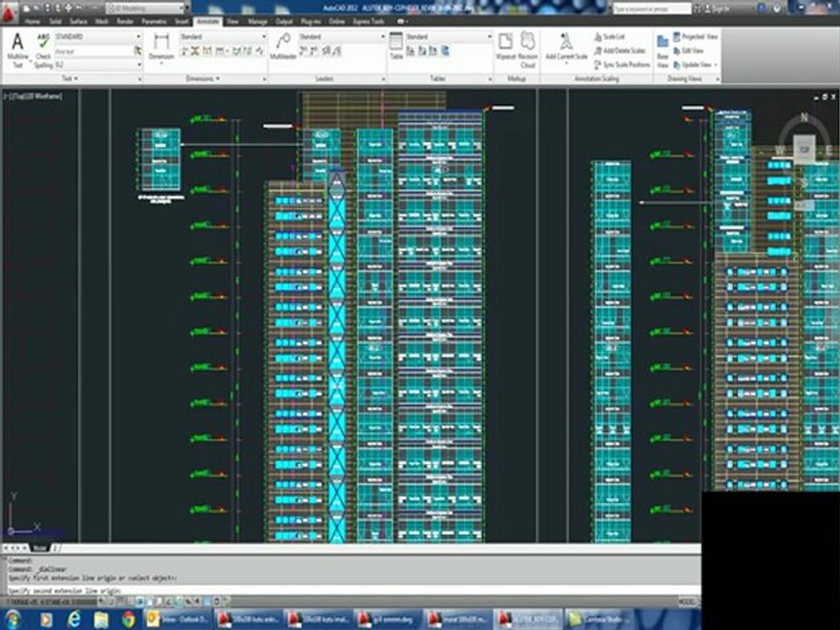Run the Check Spelling tool
The height and width of the screenshot is (630, 840).
44,50
